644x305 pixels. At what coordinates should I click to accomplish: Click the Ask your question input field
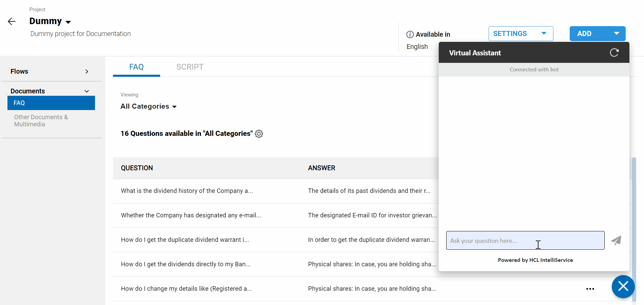525,240
